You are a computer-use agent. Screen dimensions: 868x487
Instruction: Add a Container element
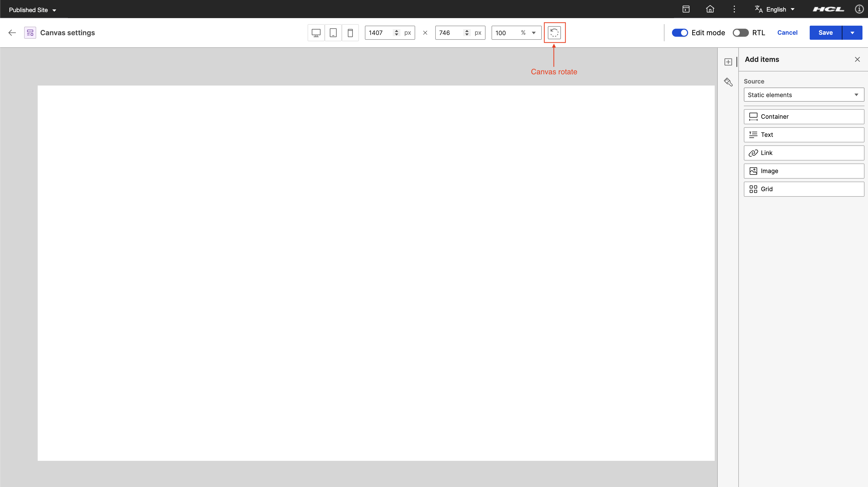(x=804, y=116)
